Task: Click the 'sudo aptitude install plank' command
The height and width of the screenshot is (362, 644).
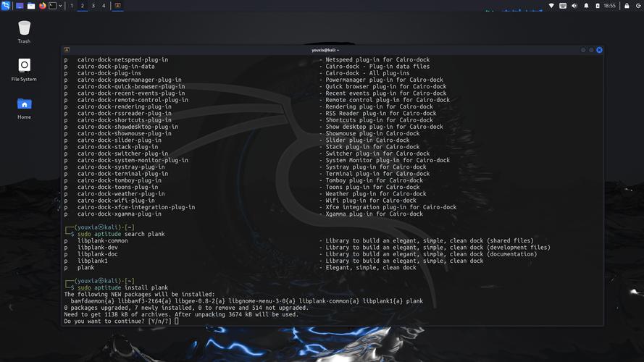Action: point(122,287)
